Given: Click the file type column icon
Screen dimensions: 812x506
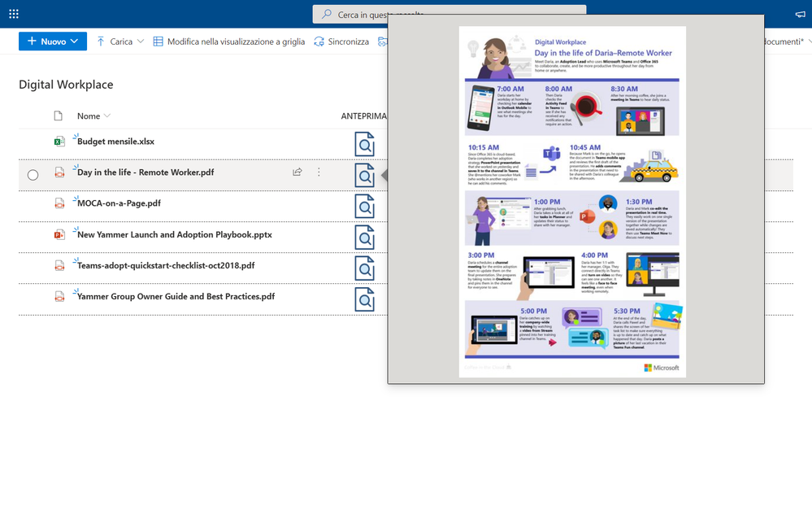Looking at the screenshot, I should 58,116.
